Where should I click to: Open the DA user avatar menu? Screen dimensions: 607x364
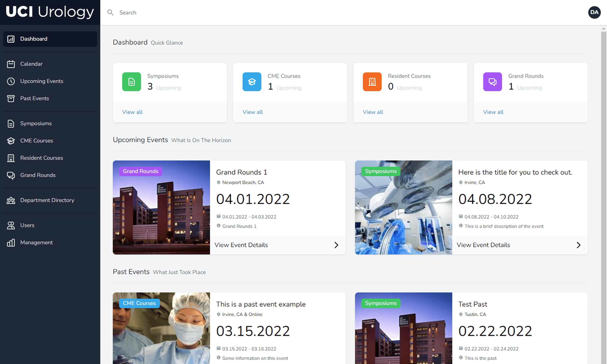594,12
